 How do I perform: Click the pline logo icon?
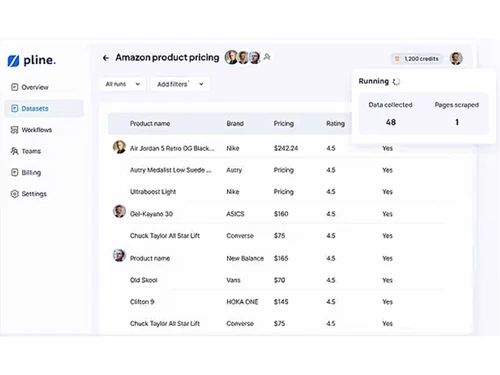click(13, 61)
